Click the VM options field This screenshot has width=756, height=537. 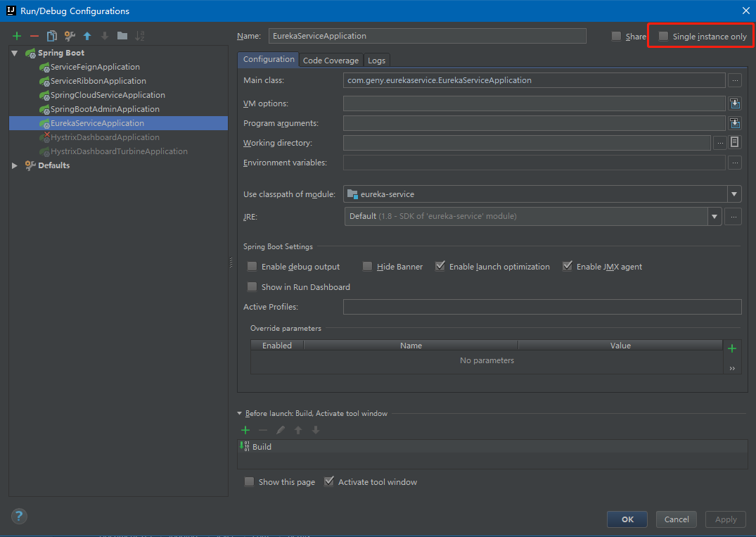click(534, 103)
